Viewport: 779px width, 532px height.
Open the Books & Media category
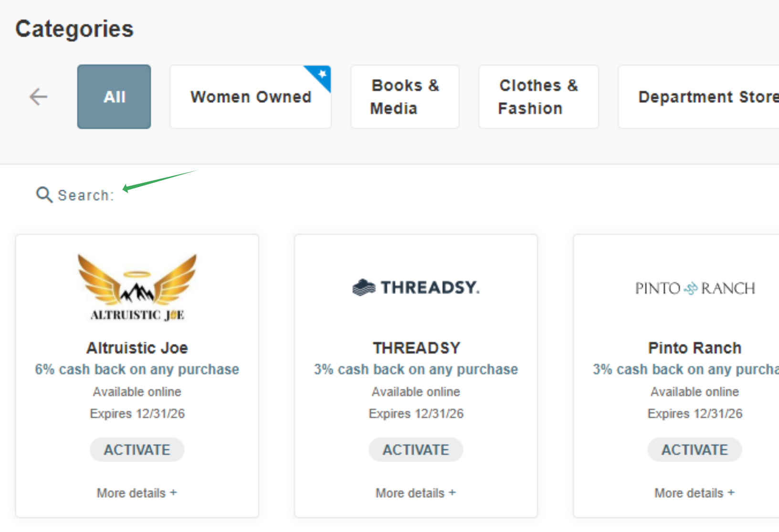click(x=405, y=97)
